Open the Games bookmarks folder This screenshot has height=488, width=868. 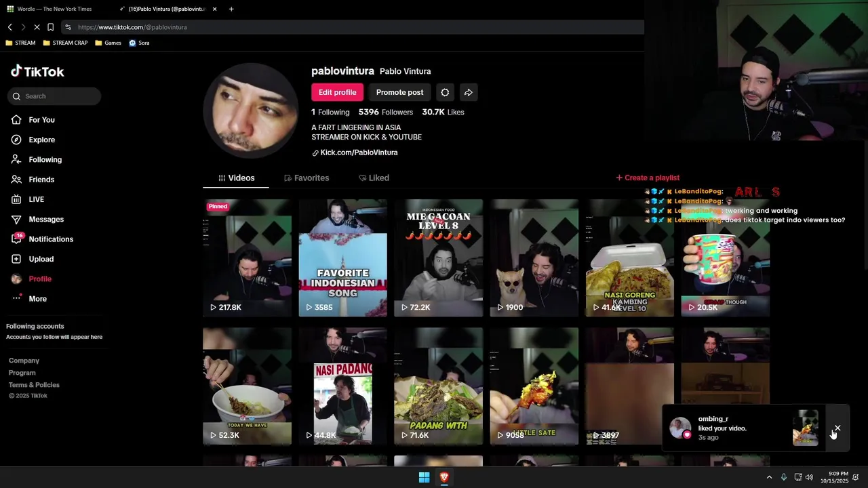click(x=108, y=43)
